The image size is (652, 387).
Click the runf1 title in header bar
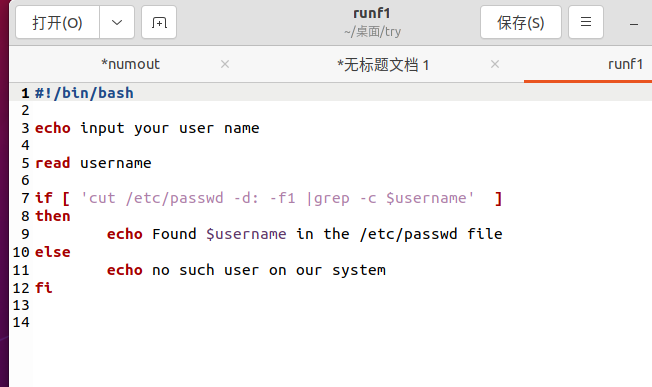click(x=372, y=13)
